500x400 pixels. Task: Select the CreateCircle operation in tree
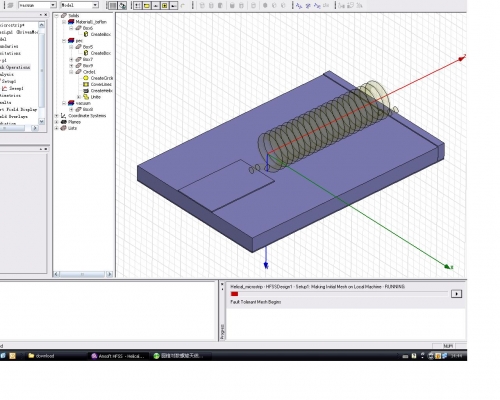(x=102, y=78)
